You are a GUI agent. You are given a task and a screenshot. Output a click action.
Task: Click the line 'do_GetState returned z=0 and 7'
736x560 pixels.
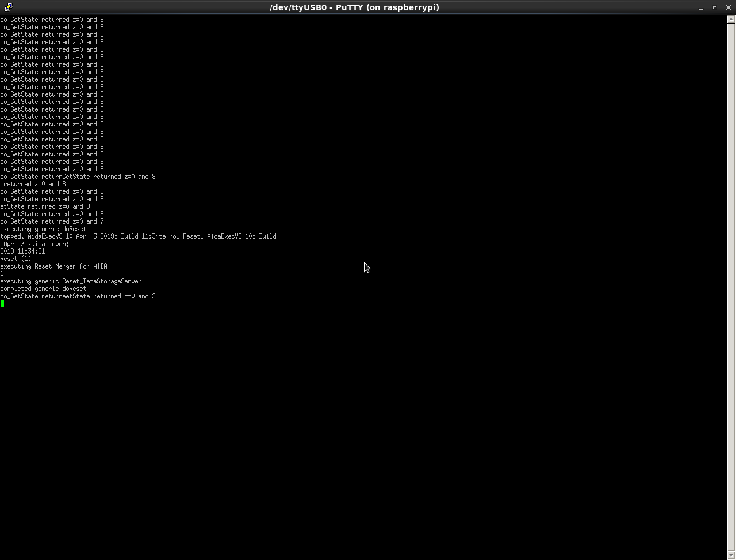[x=52, y=221]
